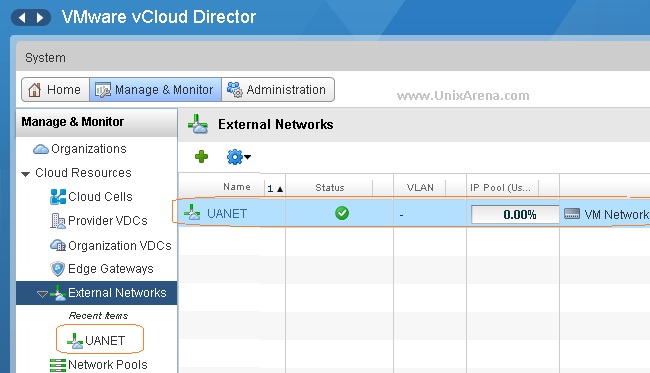Open recent item UANET in sidebar
Image resolution: width=650 pixels, height=373 pixels.
(x=105, y=340)
